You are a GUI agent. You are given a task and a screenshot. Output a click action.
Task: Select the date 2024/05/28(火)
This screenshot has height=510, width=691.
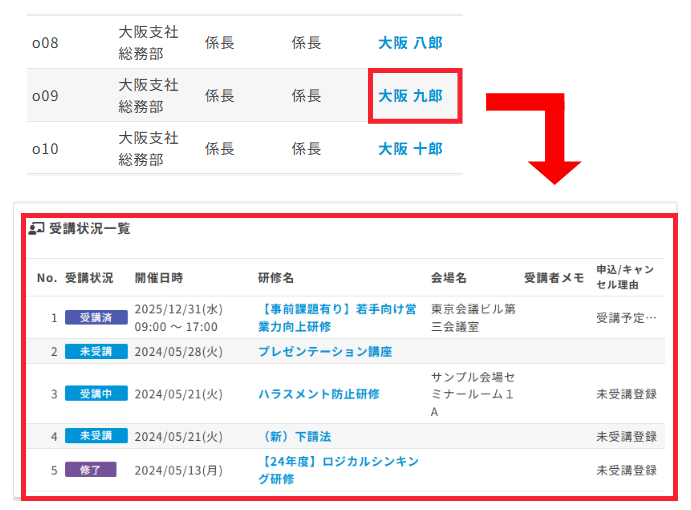(x=178, y=351)
